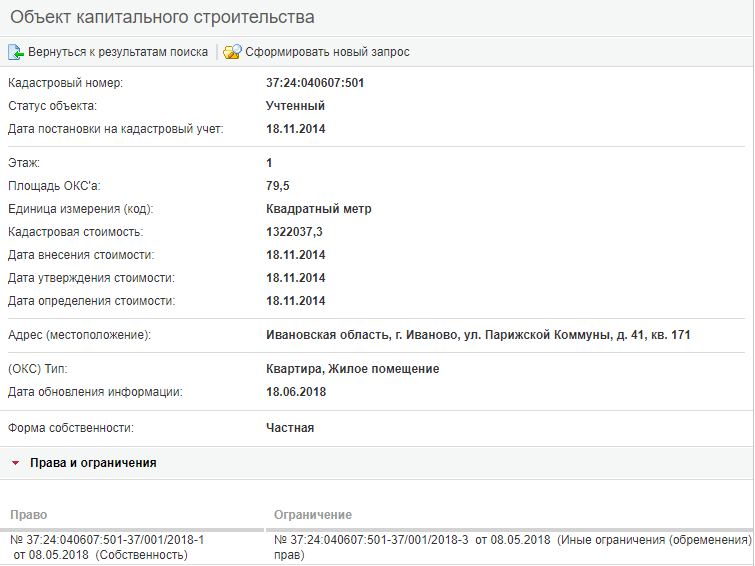755x566 pixels.
Task: Click the 'Права и ограничения' section title
Action: [93, 464]
